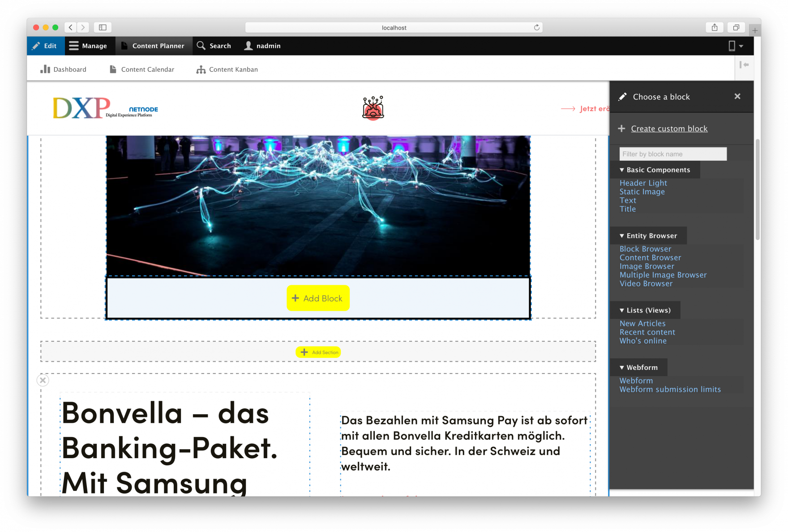The width and height of the screenshot is (788, 532).
Task: Select the Image Browser block
Action: coord(647,266)
